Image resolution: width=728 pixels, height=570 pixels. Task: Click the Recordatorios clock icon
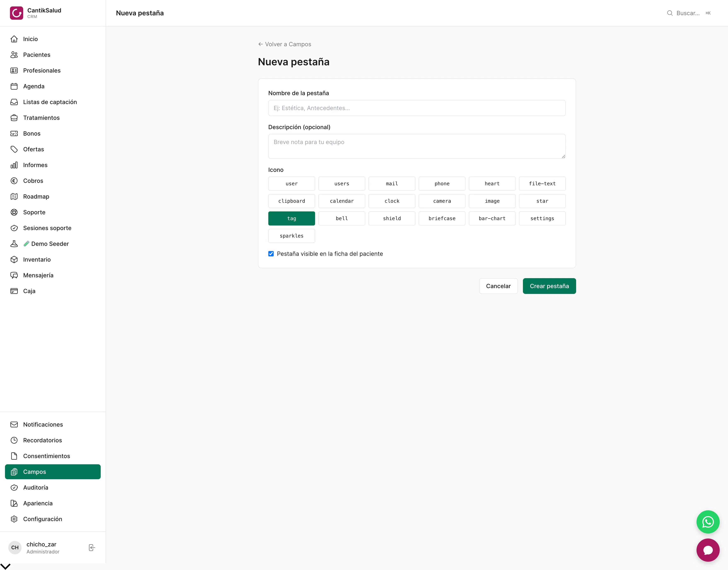coord(14,440)
